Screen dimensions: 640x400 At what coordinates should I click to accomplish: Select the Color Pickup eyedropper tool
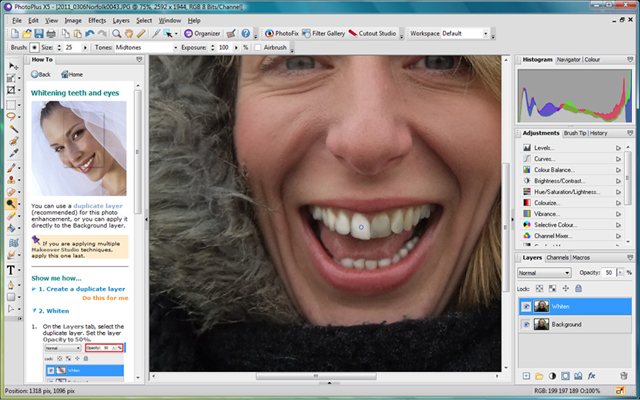click(x=13, y=153)
